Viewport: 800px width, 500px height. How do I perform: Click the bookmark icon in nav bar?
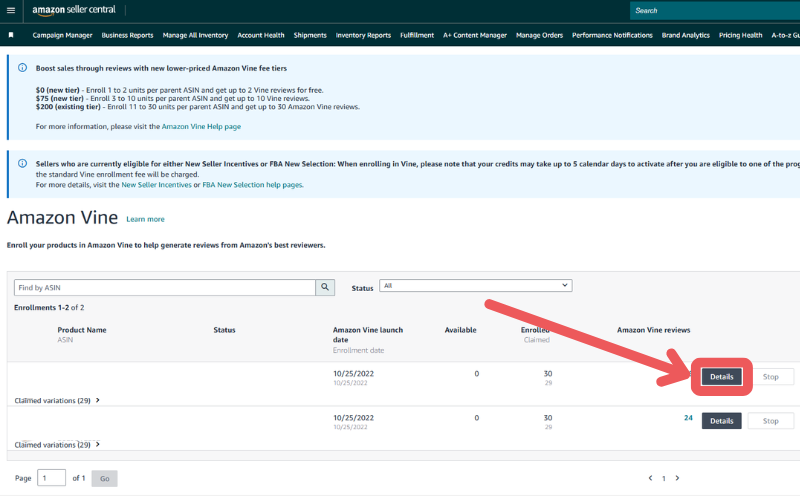pyautogui.click(x=11, y=35)
